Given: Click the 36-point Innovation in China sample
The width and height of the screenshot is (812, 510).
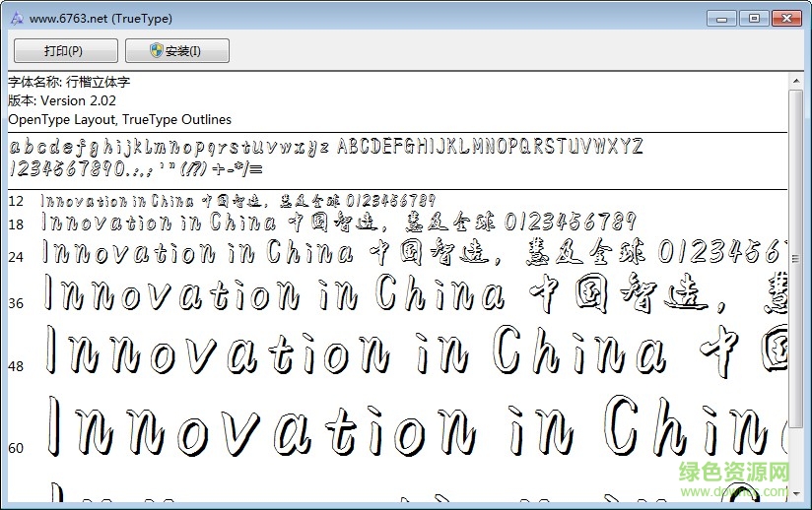Looking at the screenshot, I should (276, 294).
